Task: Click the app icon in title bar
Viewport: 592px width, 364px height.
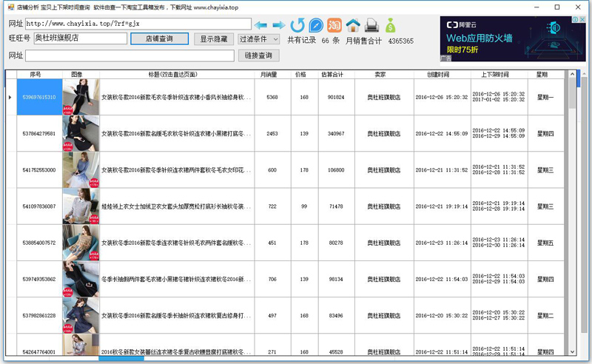Action: pyautogui.click(x=11, y=7)
